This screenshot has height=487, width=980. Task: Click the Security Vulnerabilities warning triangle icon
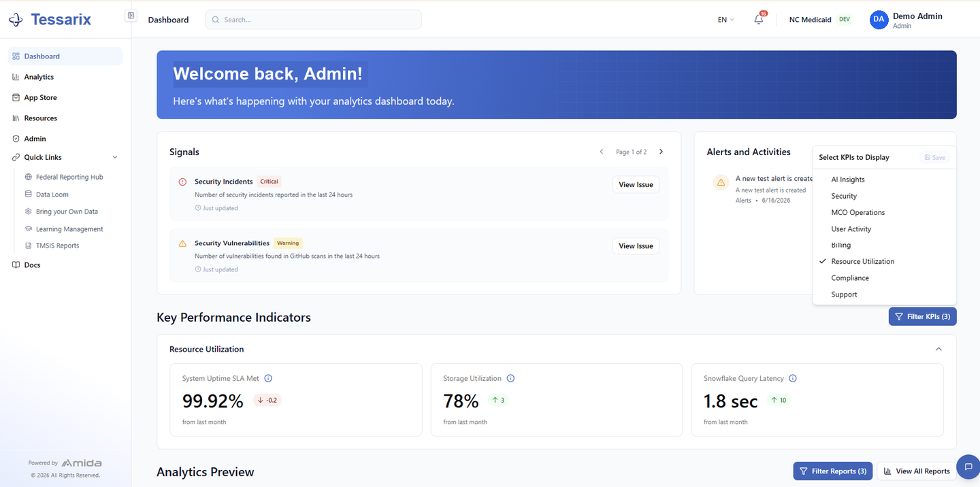182,243
